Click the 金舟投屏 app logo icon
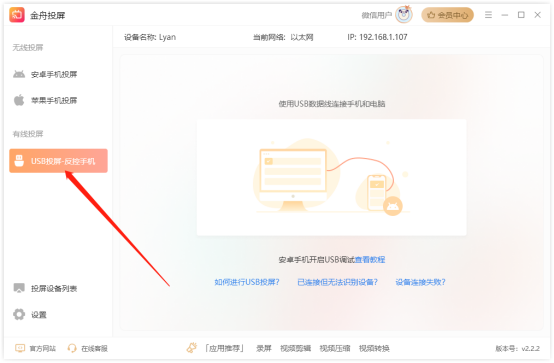Viewport: 554px width, 363px height. [17, 15]
